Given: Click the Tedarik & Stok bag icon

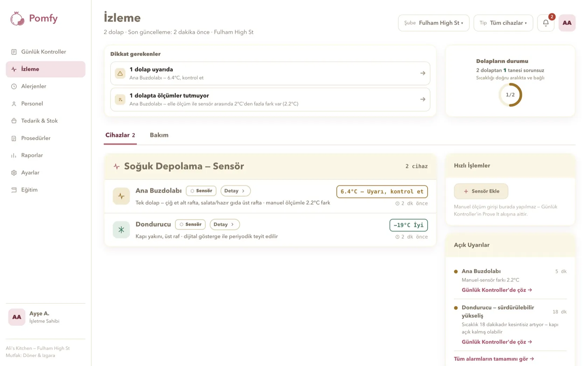Looking at the screenshot, I should click(x=14, y=121).
